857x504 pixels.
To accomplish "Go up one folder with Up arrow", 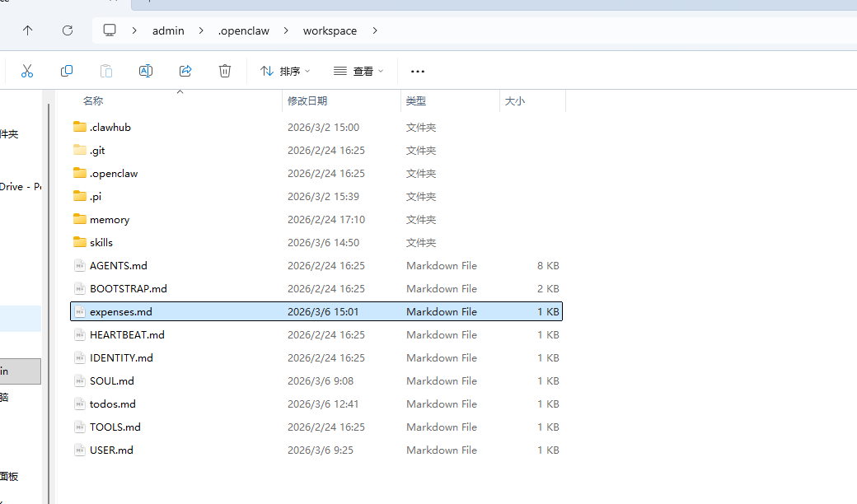I will click(x=27, y=30).
